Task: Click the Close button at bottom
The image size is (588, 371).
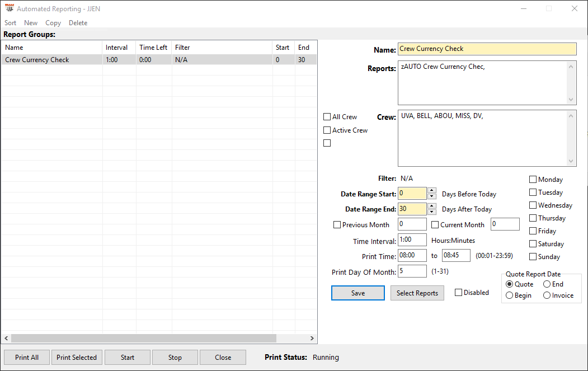Action: point(223,358)
